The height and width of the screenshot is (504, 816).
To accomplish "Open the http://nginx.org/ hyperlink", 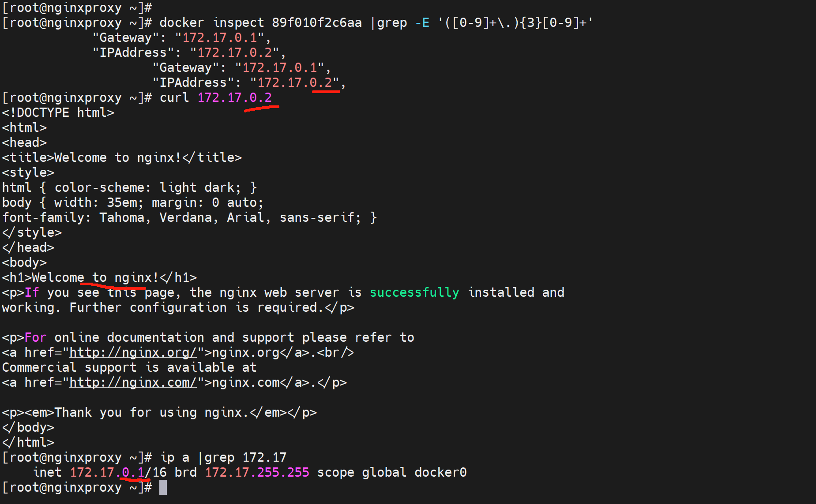I will point(132,353).
